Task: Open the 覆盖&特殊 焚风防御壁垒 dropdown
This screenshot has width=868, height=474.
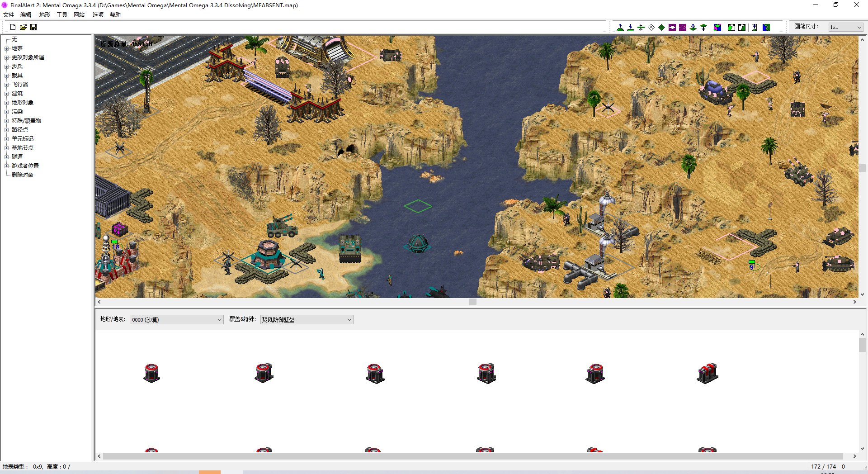Action: [x=307, y=320]
